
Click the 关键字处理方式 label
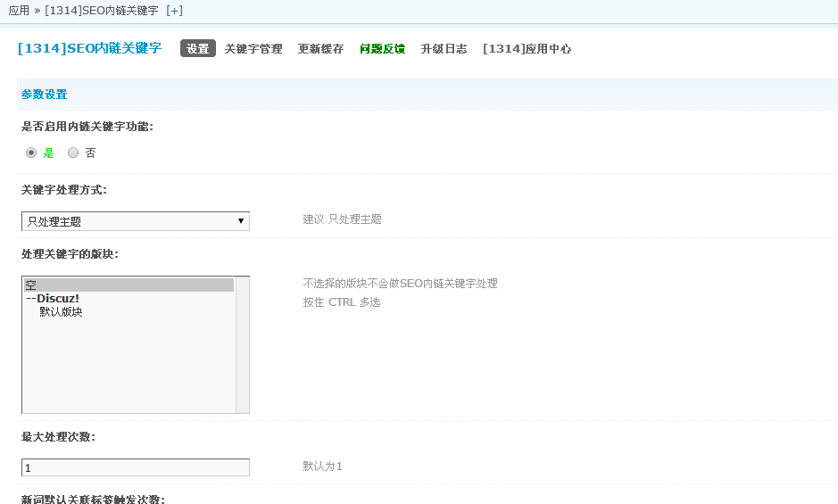64,190
